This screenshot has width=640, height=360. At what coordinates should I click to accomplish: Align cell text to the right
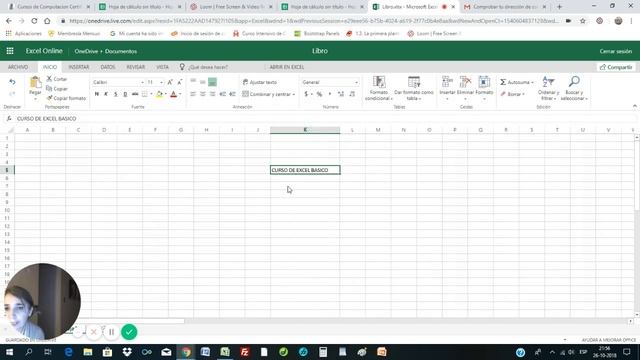coord(213,94)
